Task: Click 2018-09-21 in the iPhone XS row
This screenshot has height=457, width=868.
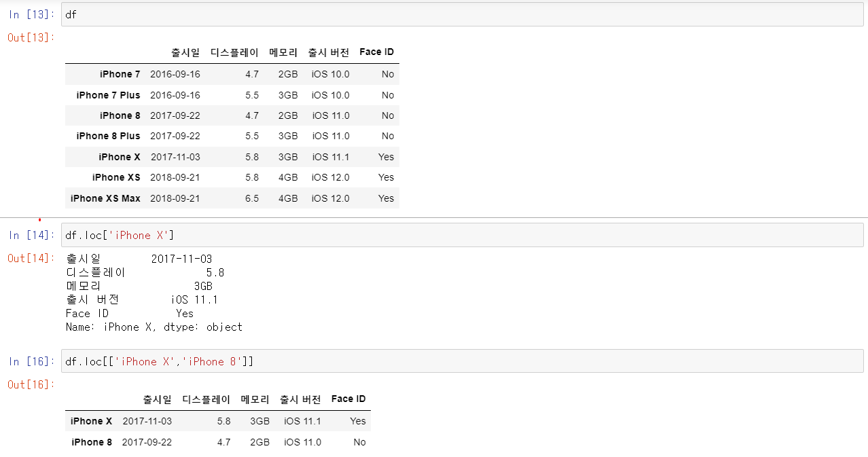Action: pos(175,177)
